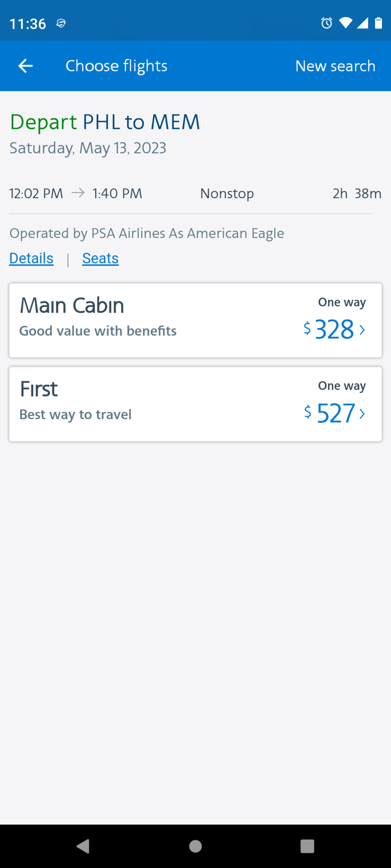Tap the back arrow in header
This screenshot has height=868, width=391.
[26, 66]
